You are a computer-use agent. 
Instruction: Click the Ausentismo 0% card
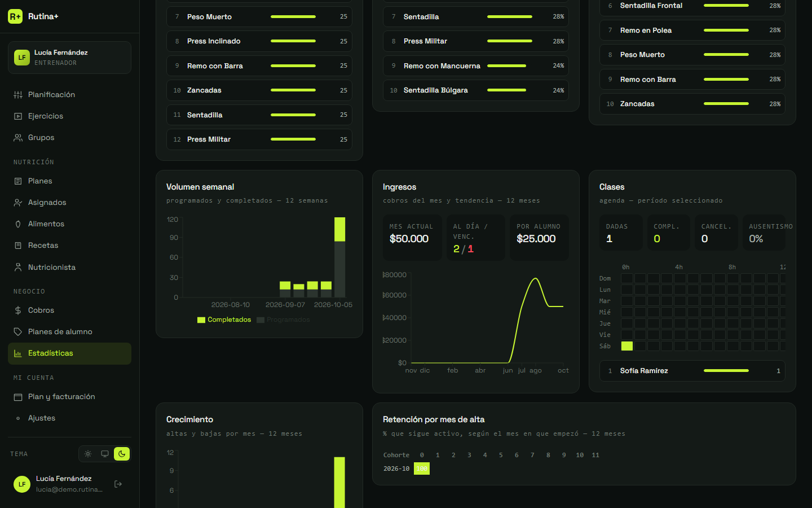(x=764, y=233)
